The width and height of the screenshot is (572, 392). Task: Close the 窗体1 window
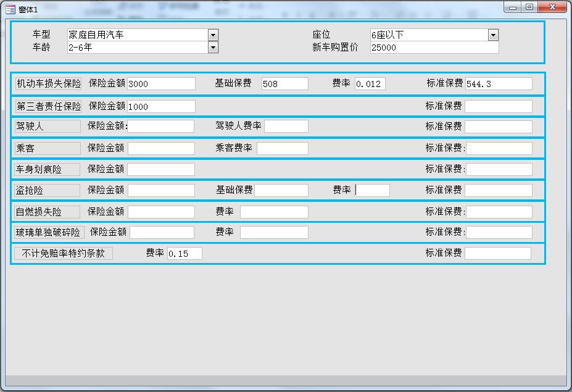click(x=552, y=7)
